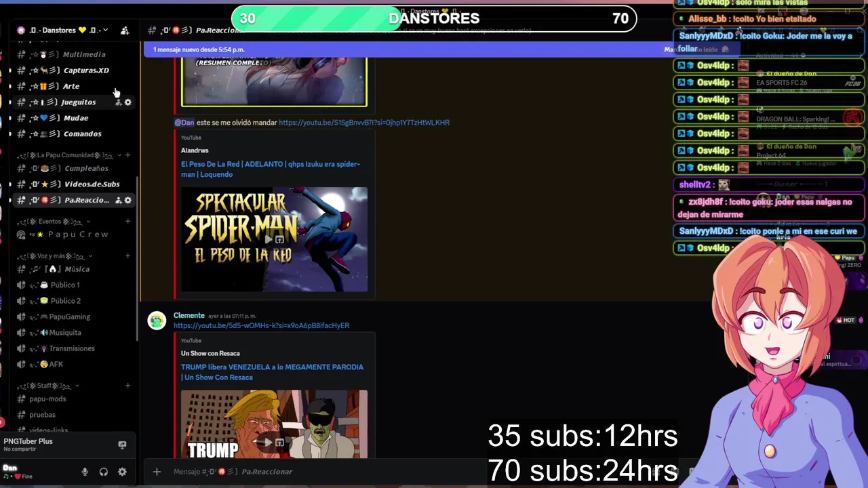Join the AFK voice channel
Viewport: 868px width, 488px height.
point(73,365)
